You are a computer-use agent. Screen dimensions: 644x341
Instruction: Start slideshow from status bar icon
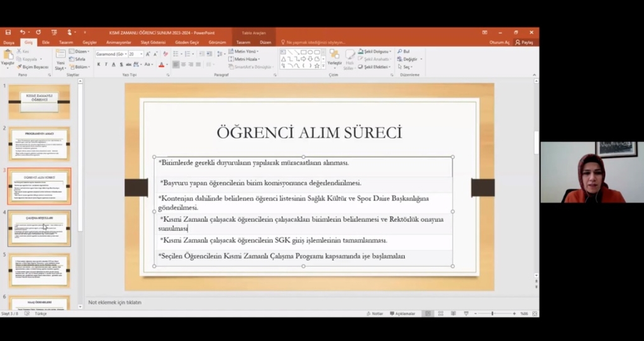(466, 313)
